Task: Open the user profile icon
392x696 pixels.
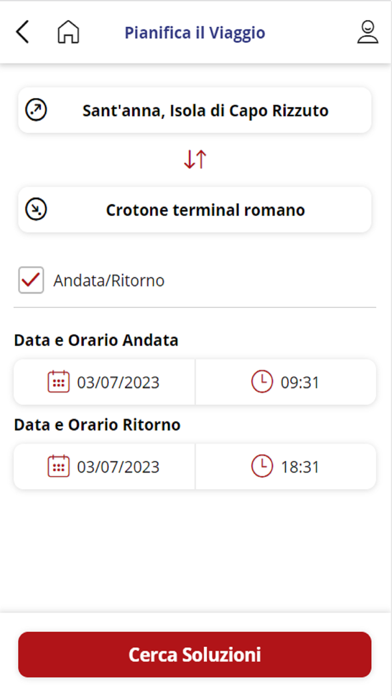Action: [x=368, y=32]
